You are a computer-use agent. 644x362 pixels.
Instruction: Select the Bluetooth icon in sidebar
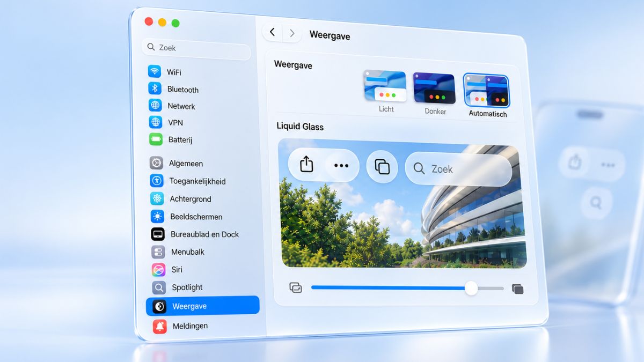[155, 88]
